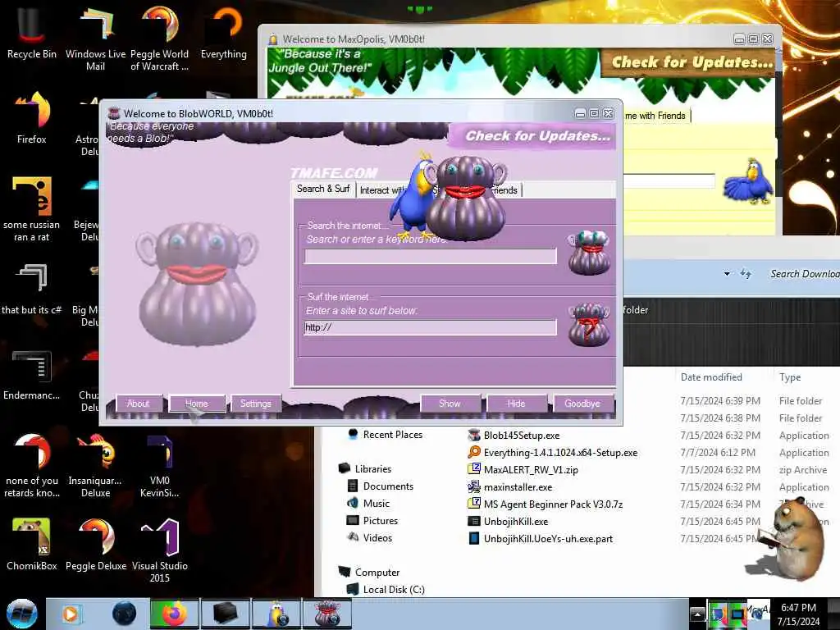Screen dimensions: 840x630
Task: Open Pictures library in sidebar
Action: (x=381, y=520)
